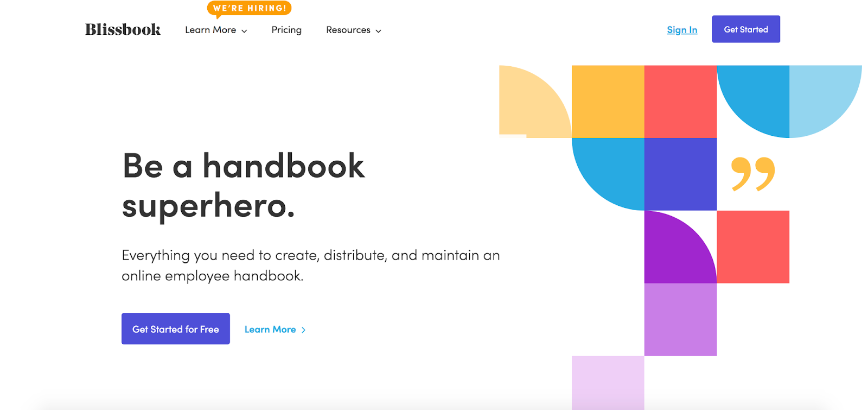The image size is (868, 410).
Task: Click the Blissbook logo
Action: click(x=123, y=29)
